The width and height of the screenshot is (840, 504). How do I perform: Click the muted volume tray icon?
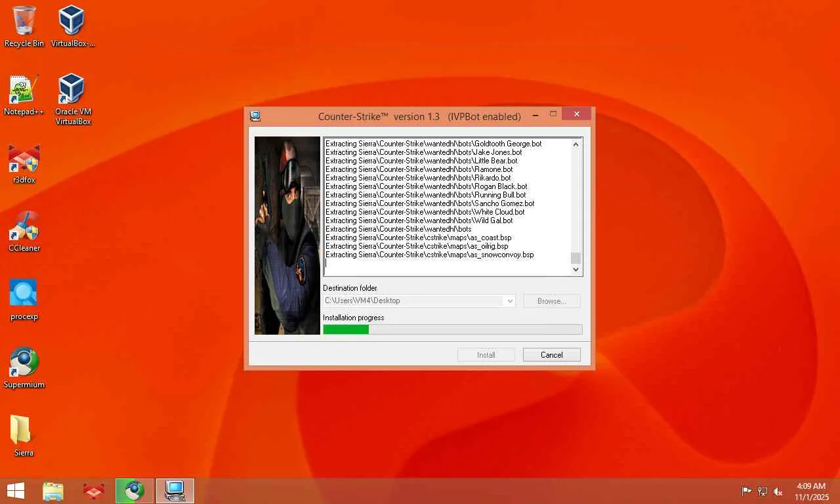pyautogui.click(x=778, y=492)
